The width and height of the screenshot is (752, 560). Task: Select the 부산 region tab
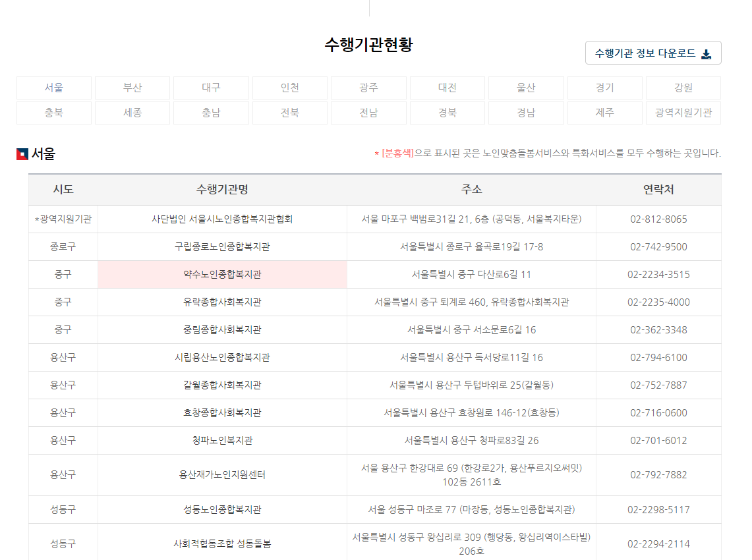(132, 88)
